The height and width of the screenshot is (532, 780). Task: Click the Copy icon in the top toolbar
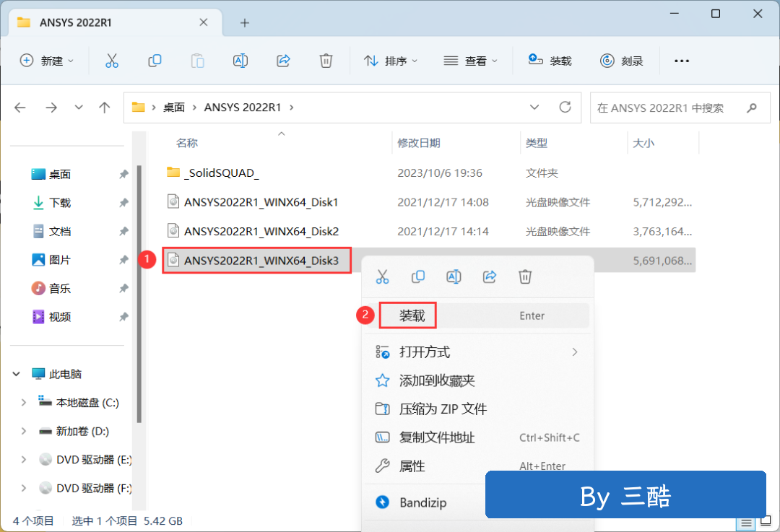pos(155,61)
